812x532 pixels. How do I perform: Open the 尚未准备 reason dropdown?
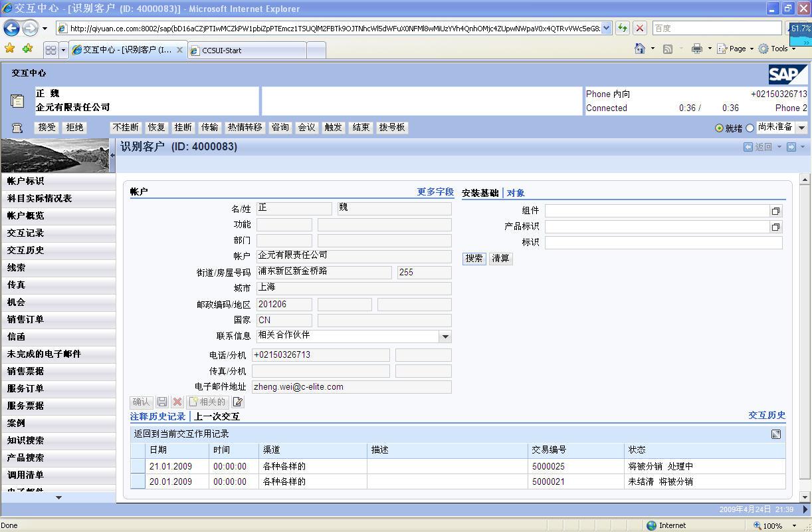coord(801,128)
